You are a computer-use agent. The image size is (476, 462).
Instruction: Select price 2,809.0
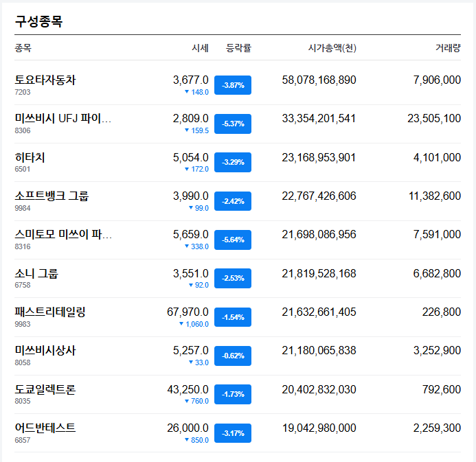click(x=191, y=119)
